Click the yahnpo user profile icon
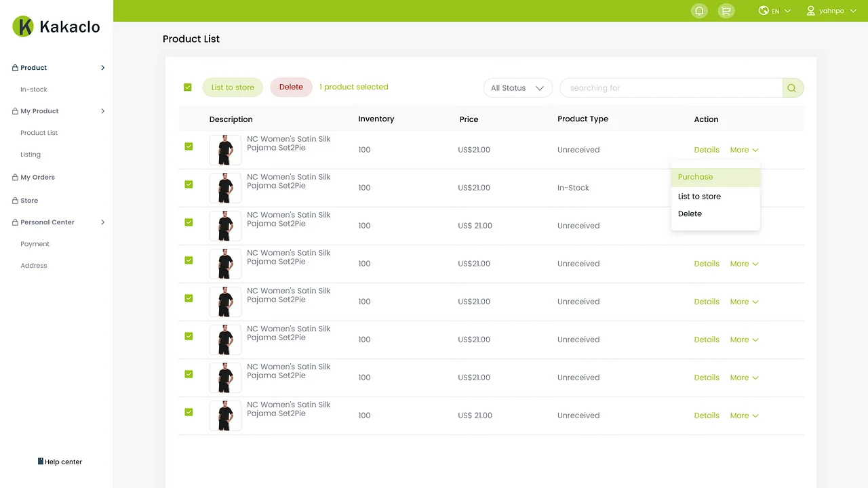This screenshot has height=488, width=868. (x=810, y=10)
